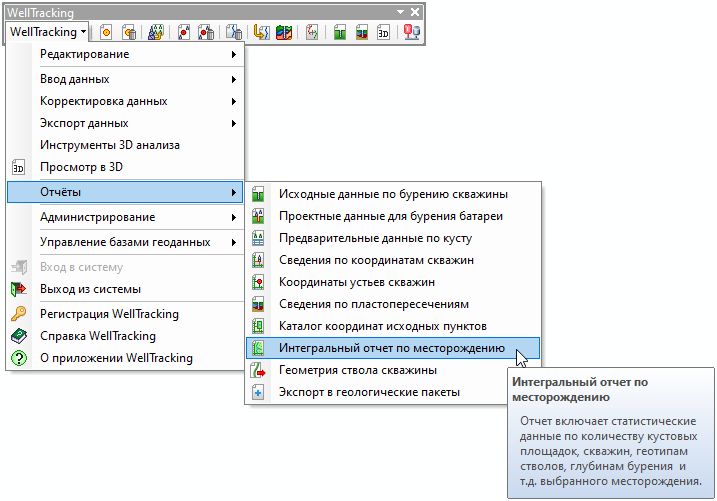The height and width of the screenshot is (501, 717).
Task: Click the 3D view icon in toolbar
Action: pyautogui.click(x=383, y=32)
